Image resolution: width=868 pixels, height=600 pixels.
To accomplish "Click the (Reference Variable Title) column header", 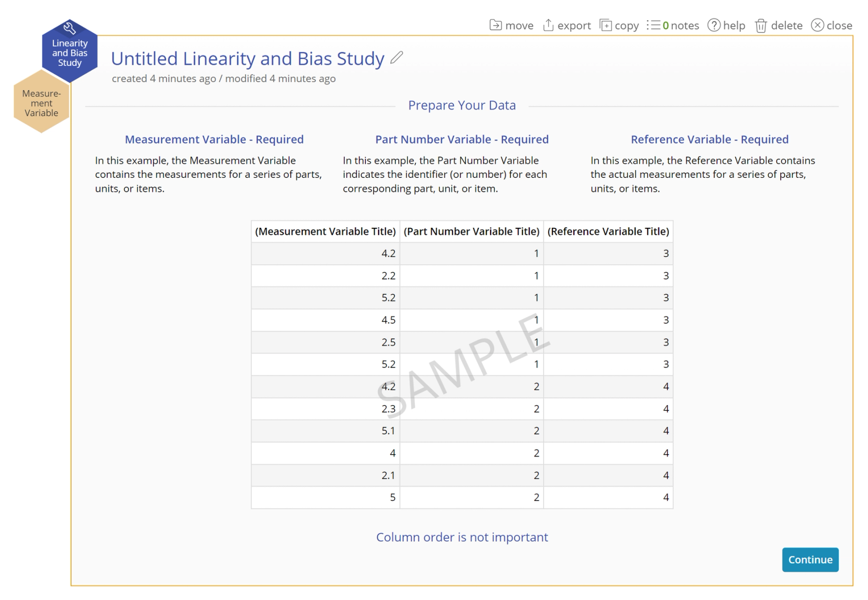I will click(x=608, y=232).
